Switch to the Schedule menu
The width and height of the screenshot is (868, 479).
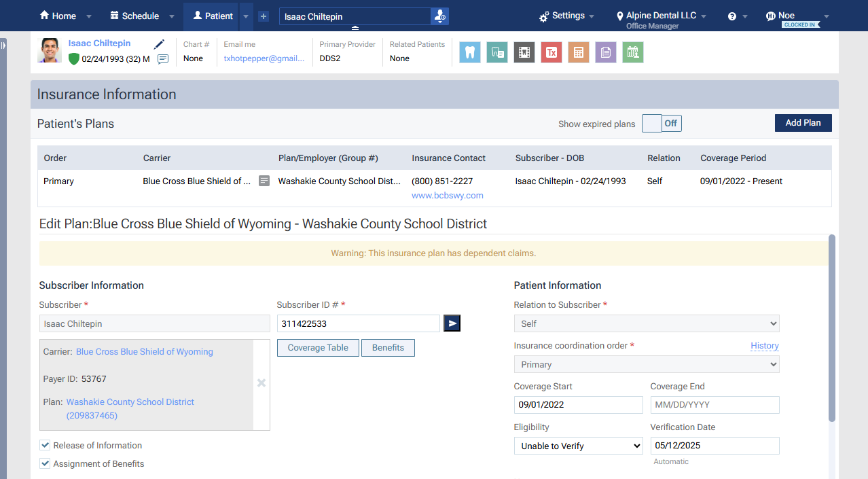tap(135, 15)
